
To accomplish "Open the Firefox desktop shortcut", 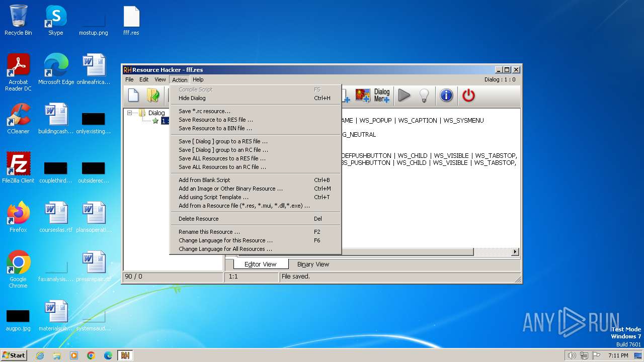I will [x=18, y=217].
